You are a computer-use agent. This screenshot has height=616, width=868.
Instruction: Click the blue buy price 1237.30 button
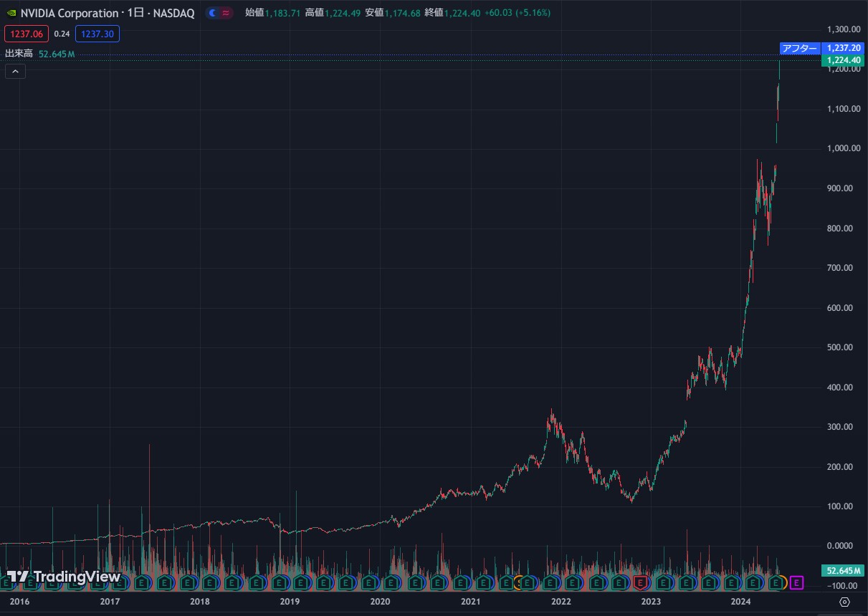click(97, 33)
